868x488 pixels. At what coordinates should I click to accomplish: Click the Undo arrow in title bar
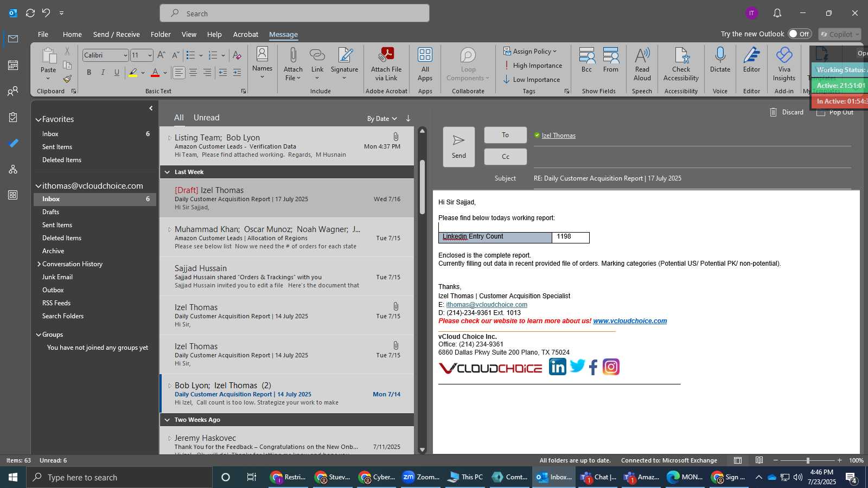click(46, 13)
